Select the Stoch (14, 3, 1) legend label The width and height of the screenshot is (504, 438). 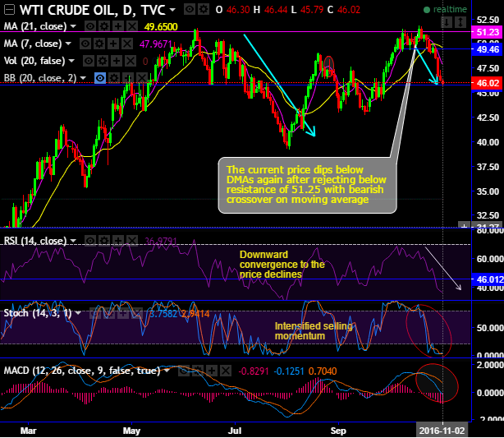click(38, 313)
